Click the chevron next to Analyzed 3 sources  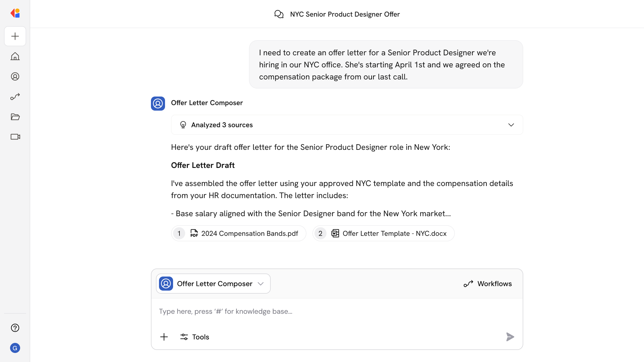tap(511, 124)
